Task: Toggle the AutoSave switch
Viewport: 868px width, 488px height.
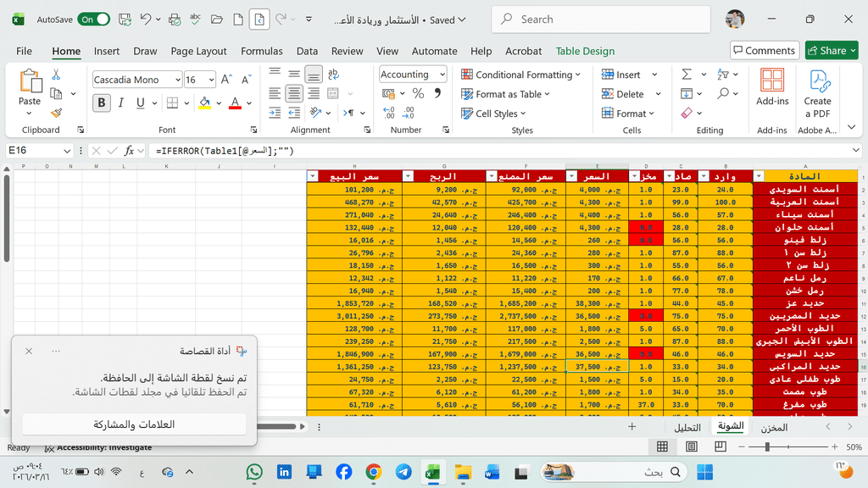Action: 93,19
